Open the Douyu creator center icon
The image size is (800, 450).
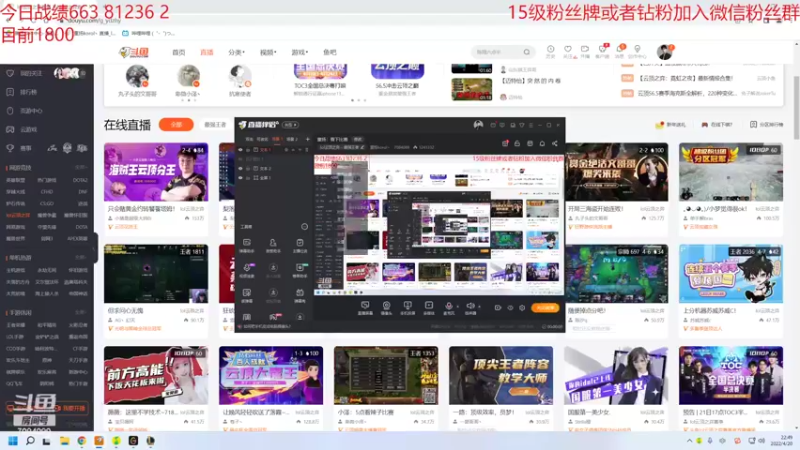click(637, 51)
